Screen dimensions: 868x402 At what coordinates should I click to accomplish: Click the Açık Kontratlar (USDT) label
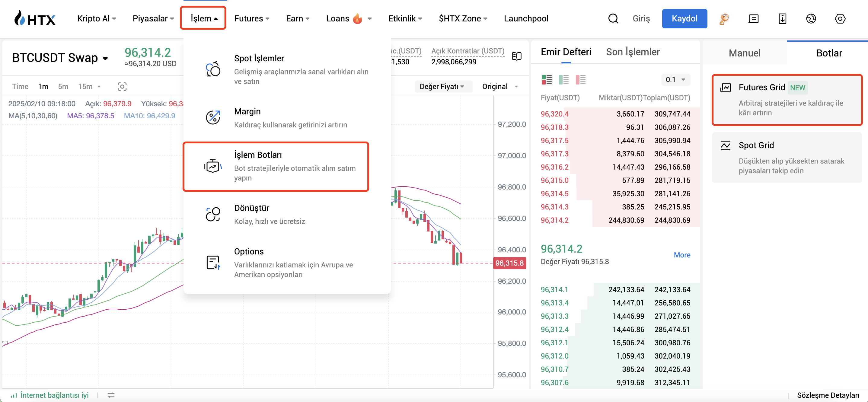[468, 51]
